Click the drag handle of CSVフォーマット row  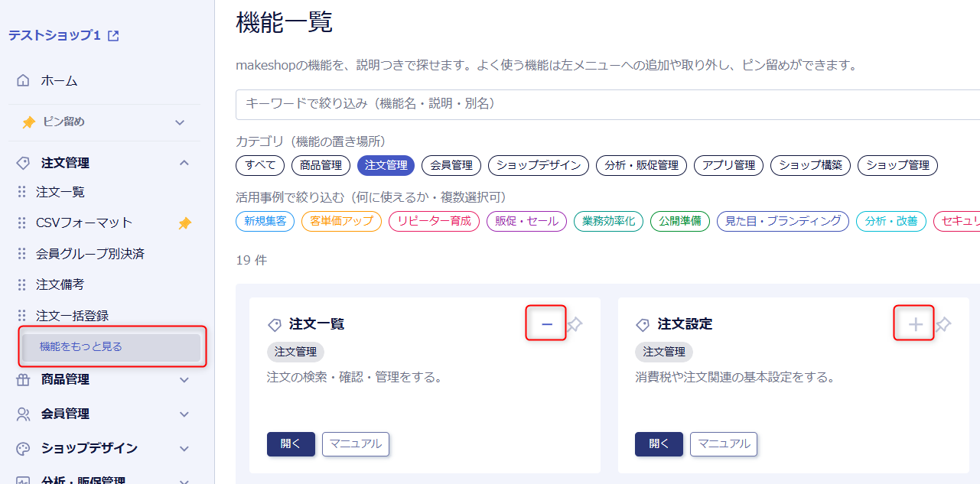[x=21, y=223]
